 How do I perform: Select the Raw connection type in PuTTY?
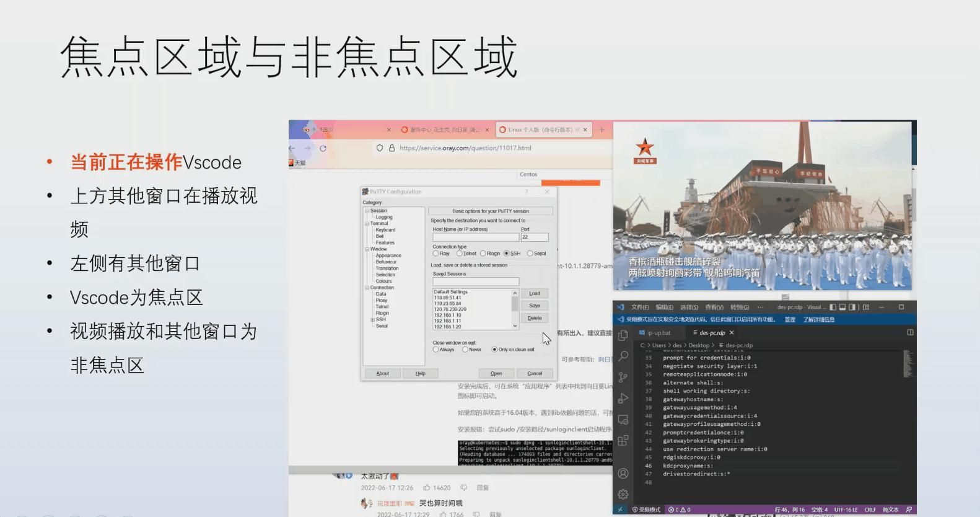coord(435,254)
